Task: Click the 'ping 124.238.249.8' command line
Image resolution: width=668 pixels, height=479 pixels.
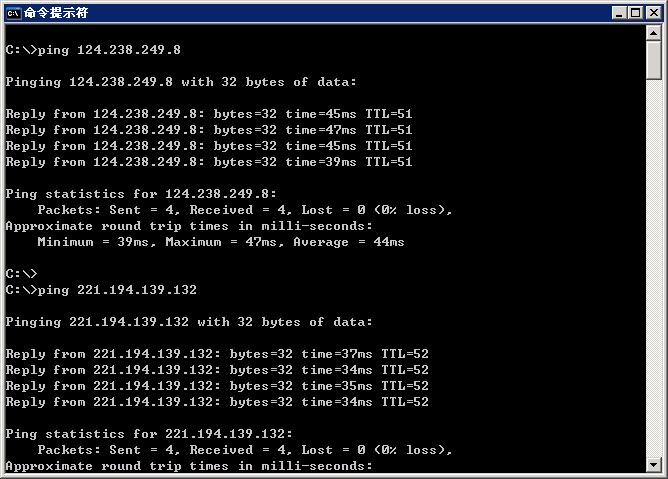Action: pyautogui.click(x=93, y=50)
